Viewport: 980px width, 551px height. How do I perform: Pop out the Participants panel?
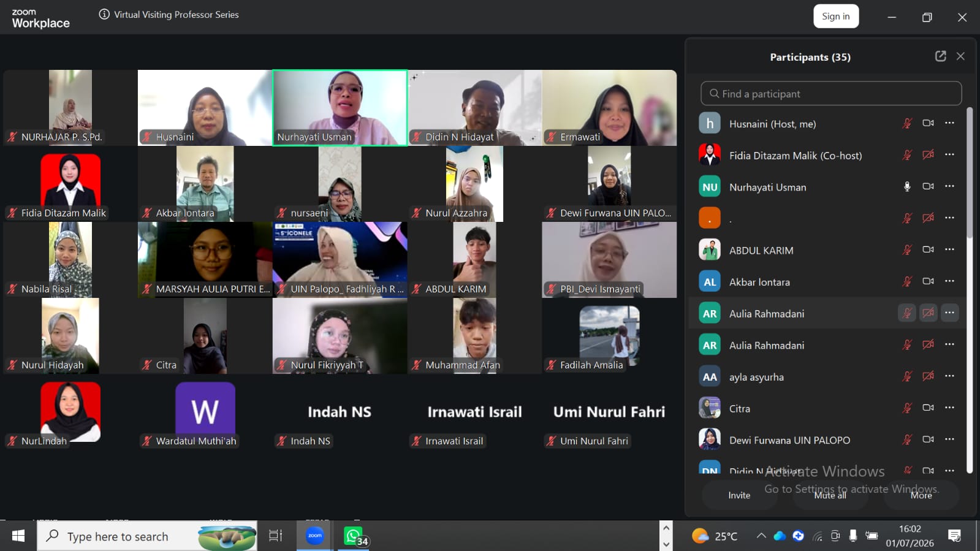click(940, 56)
